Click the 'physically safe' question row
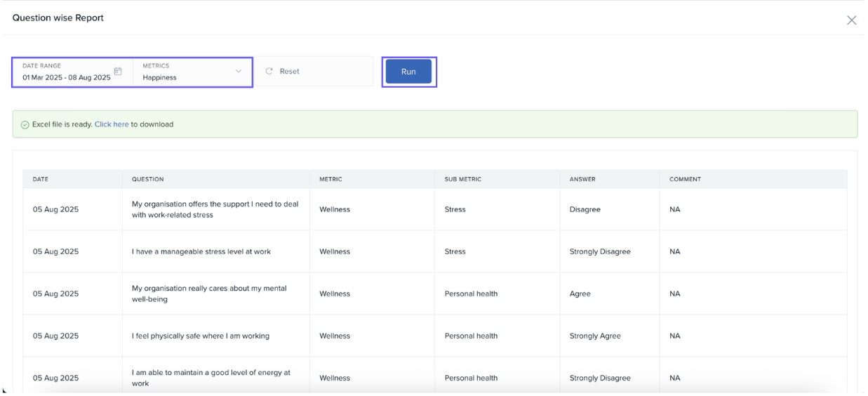This screenshot has height=396, width=868. point(200,336)
